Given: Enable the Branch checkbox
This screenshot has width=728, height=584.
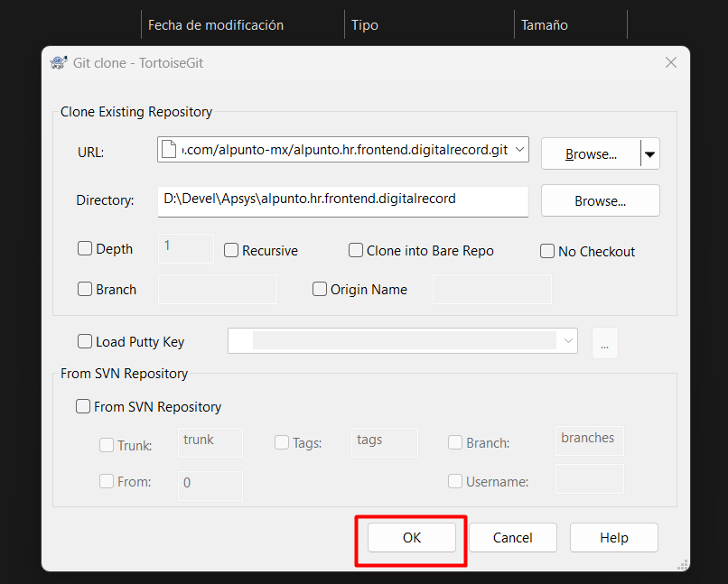Looking at the screenshot, I should (86, 290).
